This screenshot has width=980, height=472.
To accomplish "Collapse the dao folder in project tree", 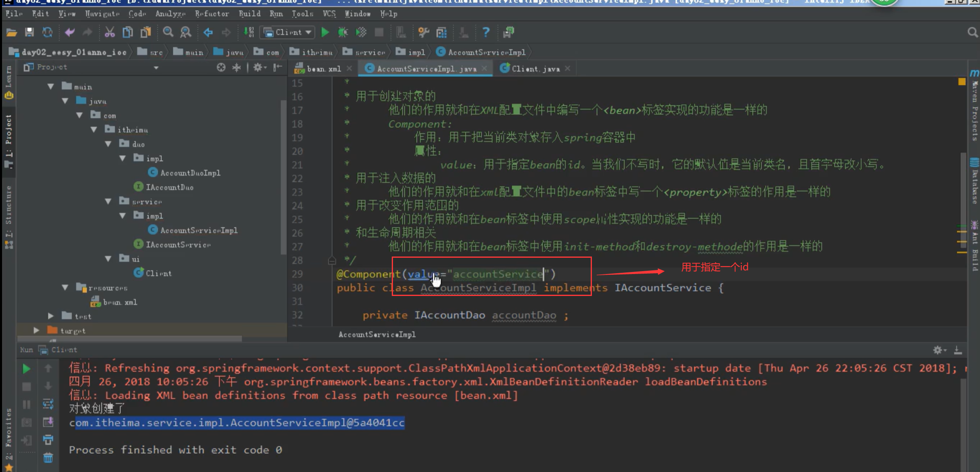I will click(108, 144).
